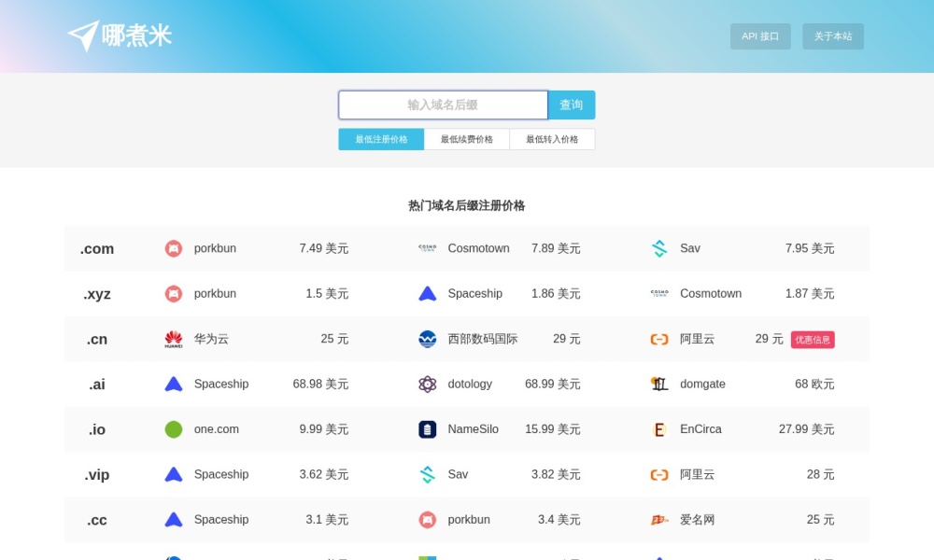Click the 阿里云 icon in the .cn row
This screenshot has height=560, width=934.
[658, 339]
